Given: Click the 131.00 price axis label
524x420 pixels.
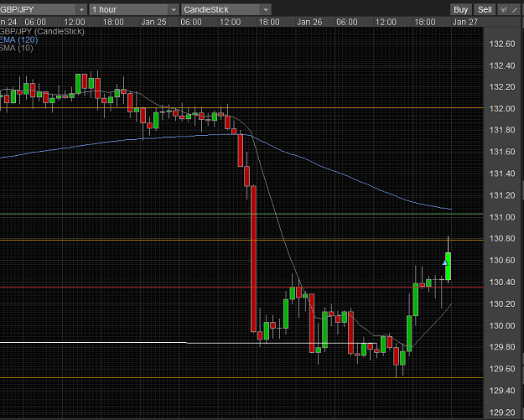Looking at the screenshot, I should (502, 217).
